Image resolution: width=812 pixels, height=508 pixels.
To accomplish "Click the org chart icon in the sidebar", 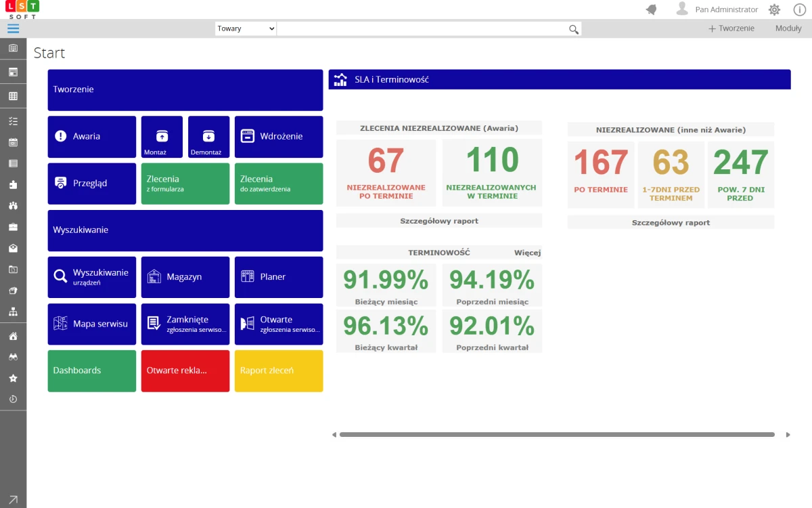I will (13, 312).
